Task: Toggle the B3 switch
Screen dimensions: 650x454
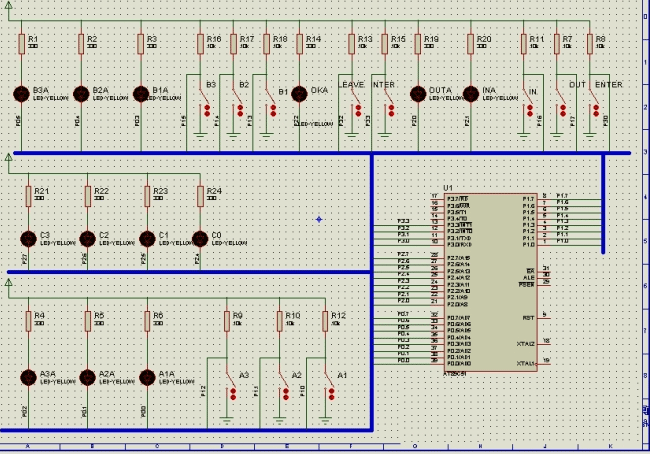Action: (204, 106)
